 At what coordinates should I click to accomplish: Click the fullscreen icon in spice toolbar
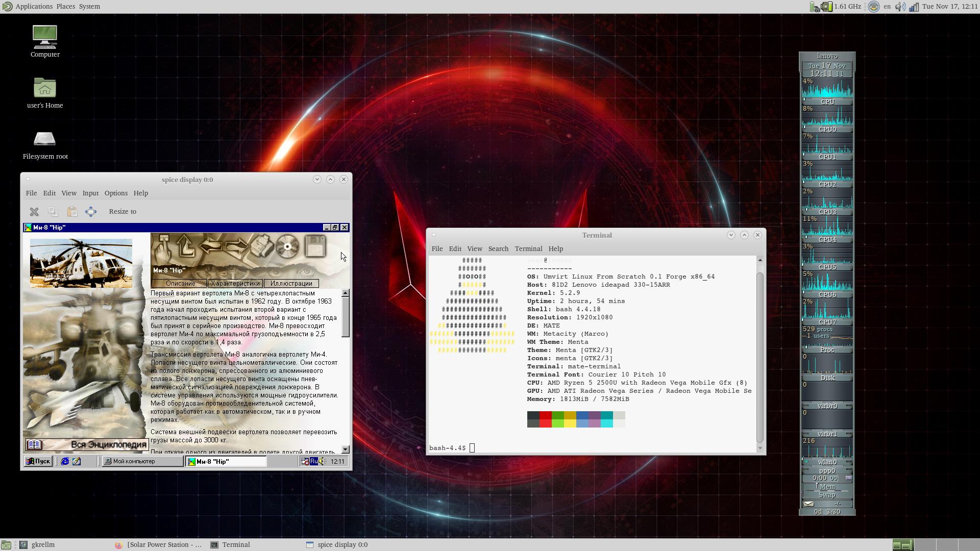tap(91, 212)
